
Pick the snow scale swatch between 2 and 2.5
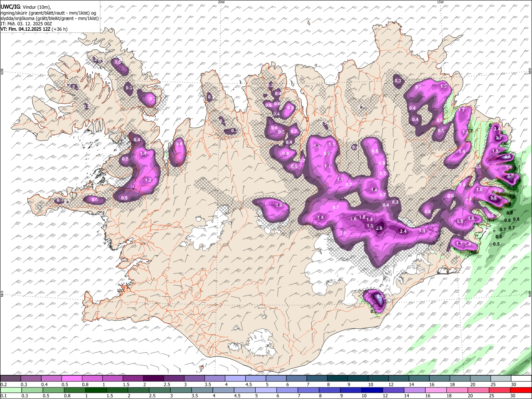click(x=153, y=379)
